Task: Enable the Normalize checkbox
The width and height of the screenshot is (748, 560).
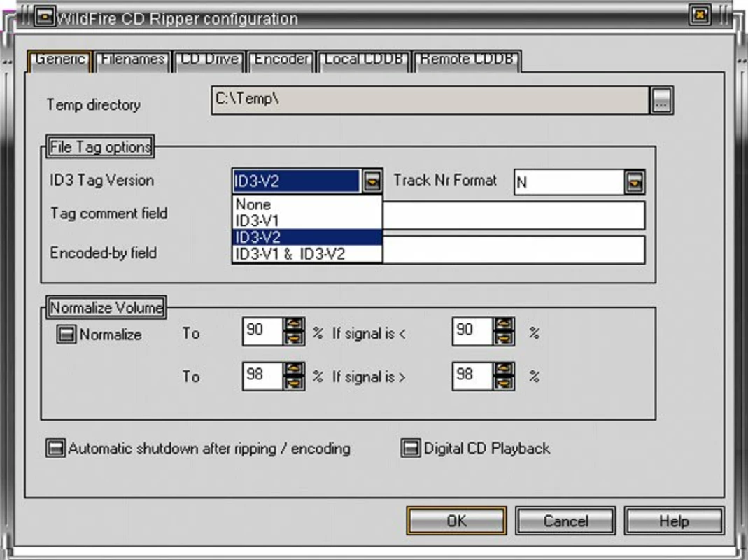Action: tap(66, 334)
